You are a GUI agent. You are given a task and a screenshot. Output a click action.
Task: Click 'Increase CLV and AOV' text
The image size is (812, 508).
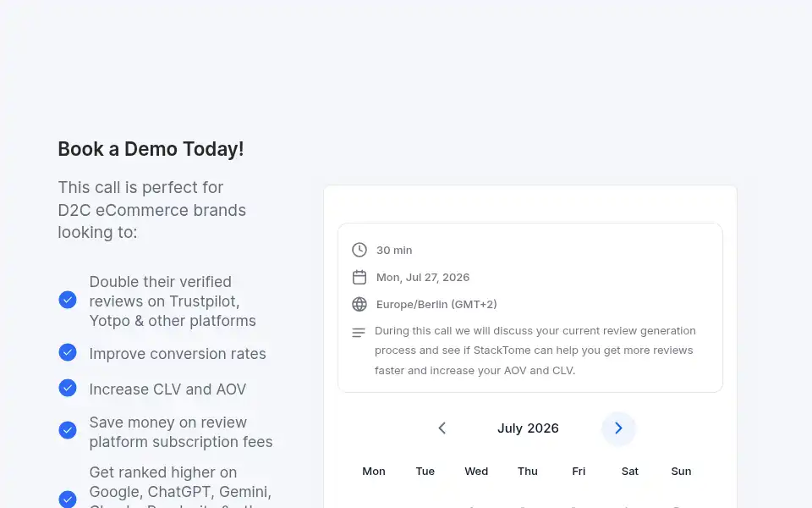(167, 389)
